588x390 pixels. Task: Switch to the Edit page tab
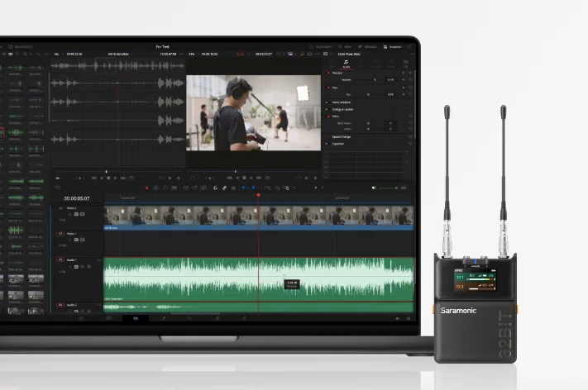[x=136, y=318]
